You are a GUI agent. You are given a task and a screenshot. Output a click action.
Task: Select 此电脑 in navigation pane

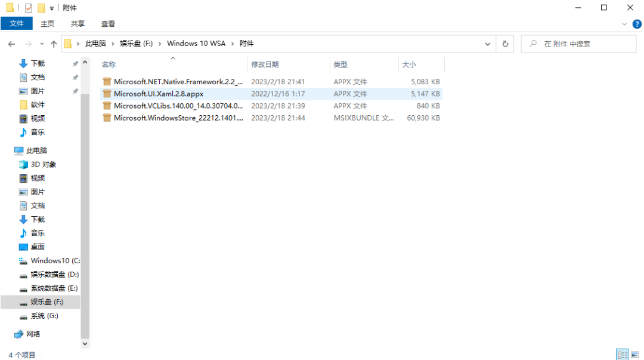point(36,150)
